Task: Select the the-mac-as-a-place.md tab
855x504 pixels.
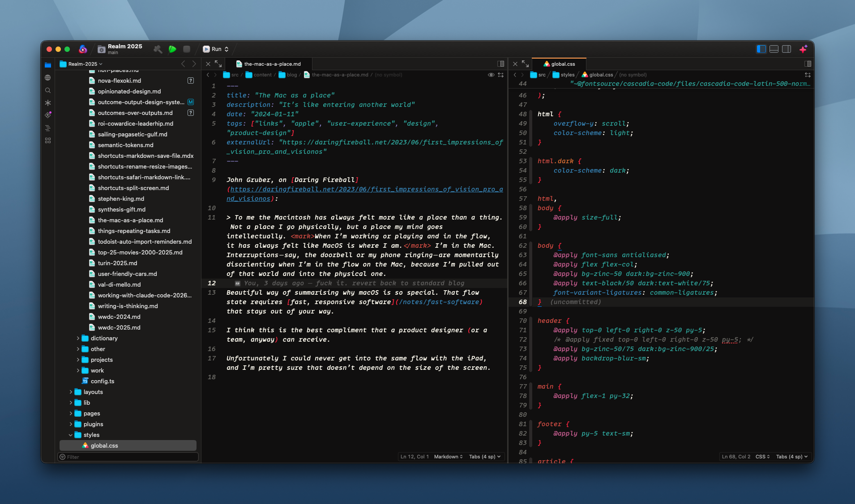Action: [269, 64]
